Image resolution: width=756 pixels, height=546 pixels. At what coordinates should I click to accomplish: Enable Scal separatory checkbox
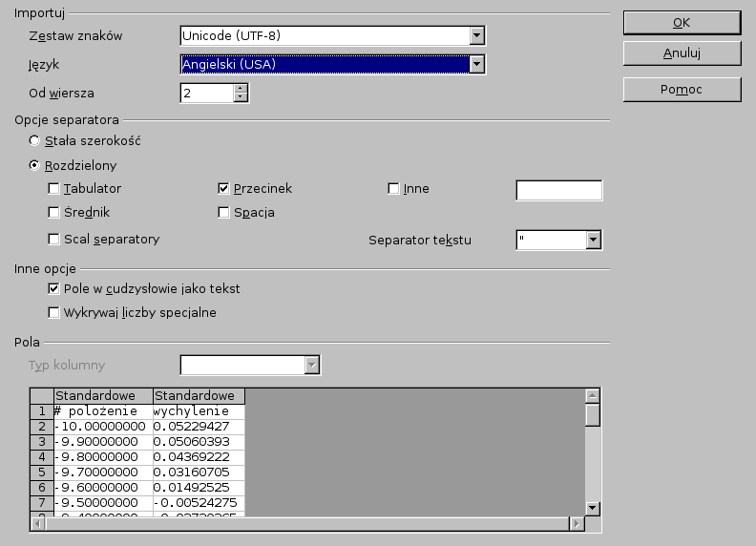54,240
